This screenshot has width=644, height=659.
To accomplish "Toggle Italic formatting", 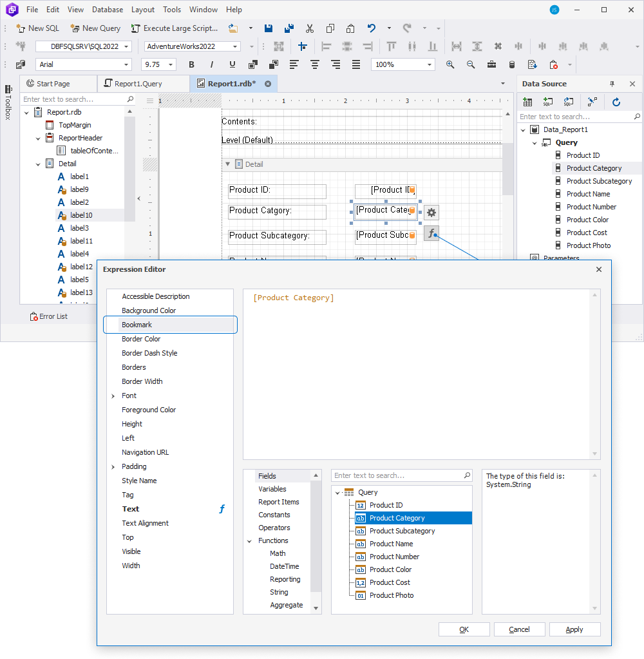I will (212, 64).
